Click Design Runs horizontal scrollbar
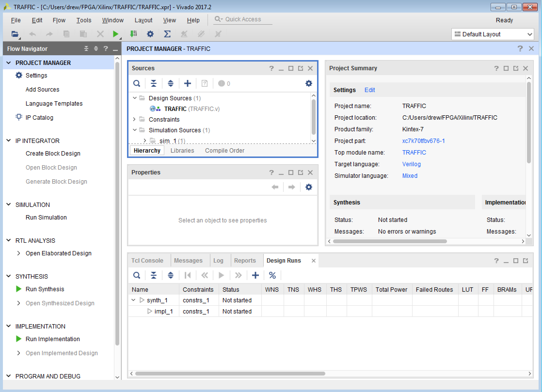Image resolution: width=542 pixels, height=392 pixels. (x=230, y=374)
